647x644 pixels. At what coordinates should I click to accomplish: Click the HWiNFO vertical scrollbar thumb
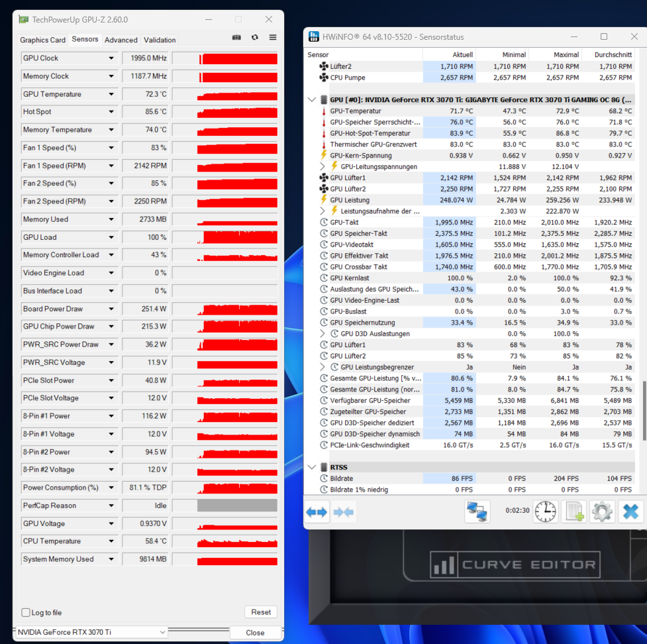coord(644,411)
